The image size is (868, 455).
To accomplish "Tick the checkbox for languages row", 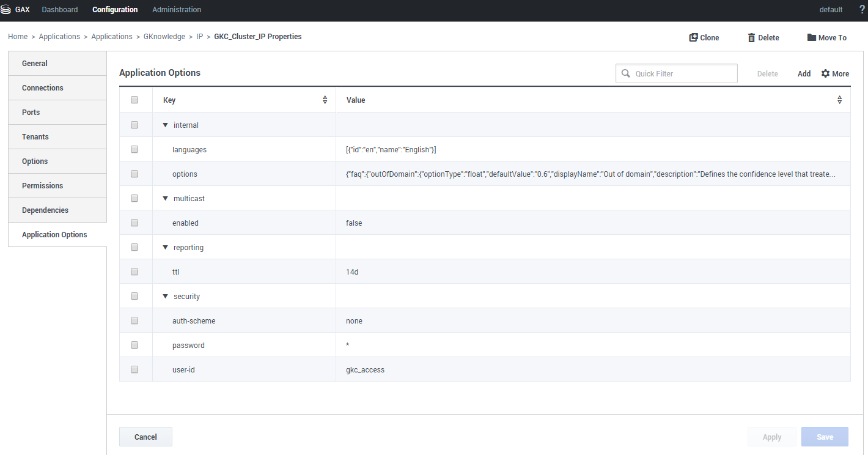I will [134, 149].
